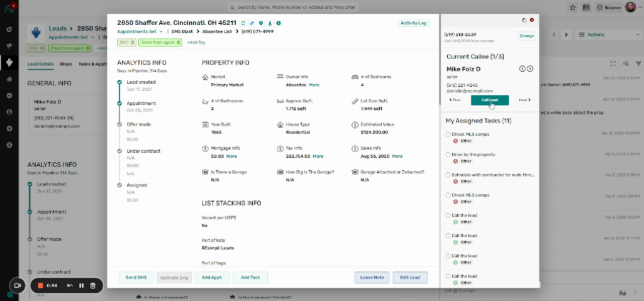Click the resimpli logo with notification badge
The image size is (644, 301).
(10, 8)
